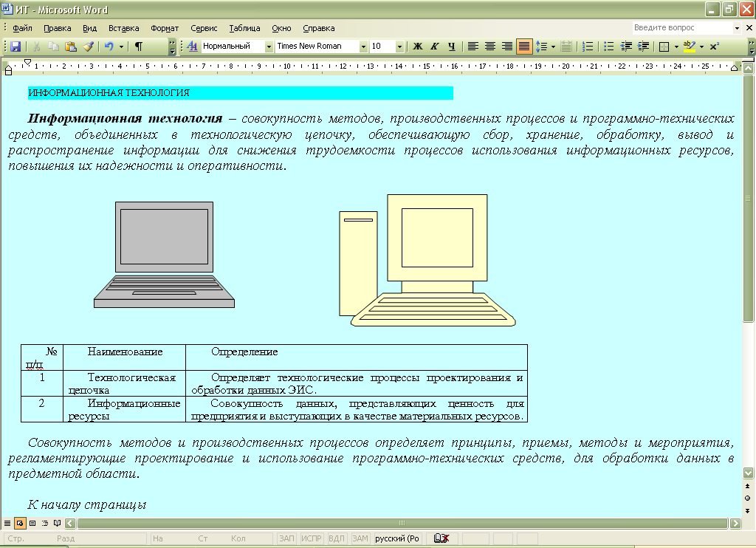Click the line spacing icon

pyautogui.click(x=541, y=47)
